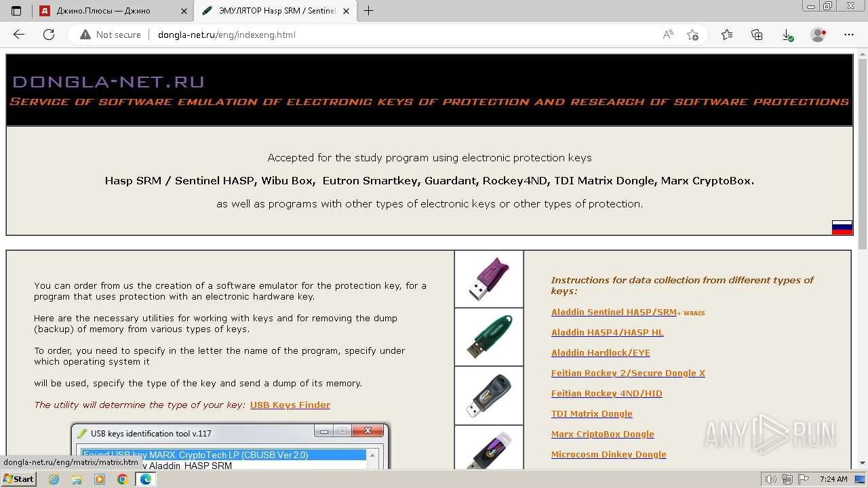Open Microcosm Dinkey Dongle link

609,454
